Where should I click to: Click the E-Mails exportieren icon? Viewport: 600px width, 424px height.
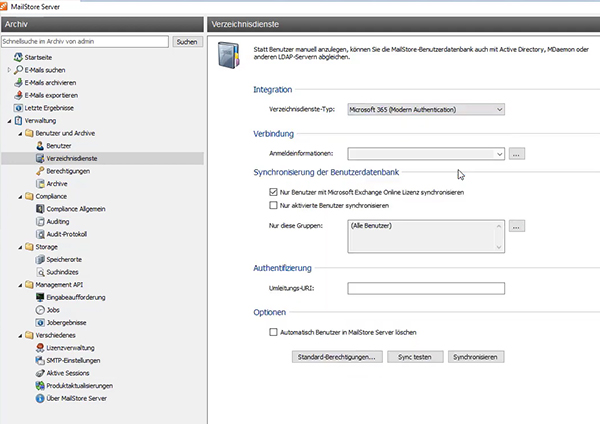(x=17, y=95)
